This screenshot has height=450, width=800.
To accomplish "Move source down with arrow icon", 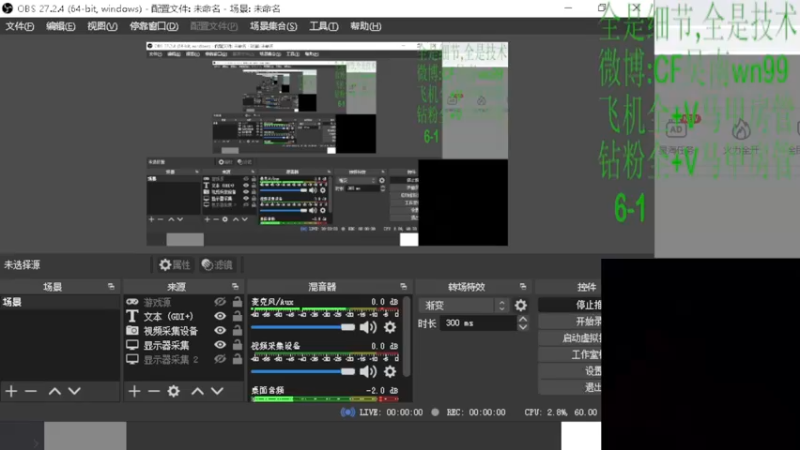I will pos(217,391).
